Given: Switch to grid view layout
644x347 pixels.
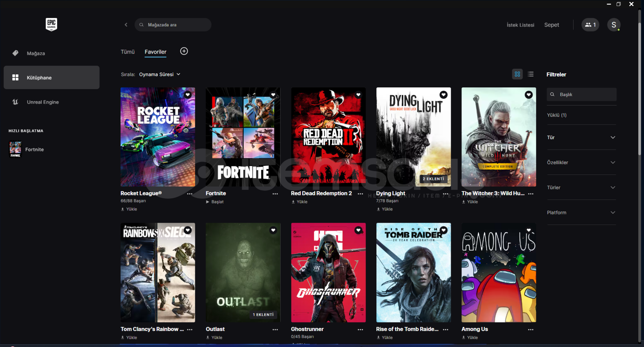Looking at the screenshot, I should pyautogui.click(x=518, y=74).
